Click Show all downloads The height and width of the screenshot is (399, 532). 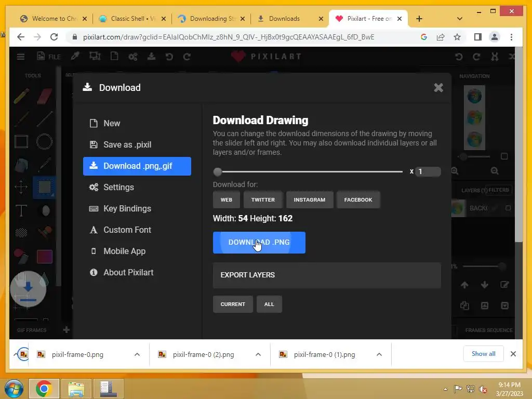(484, 354)
